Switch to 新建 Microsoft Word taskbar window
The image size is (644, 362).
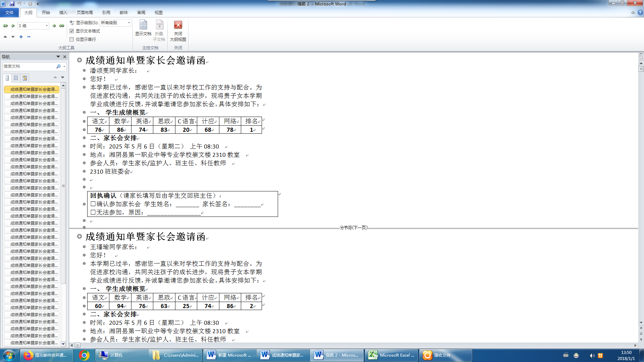point(230,355)
